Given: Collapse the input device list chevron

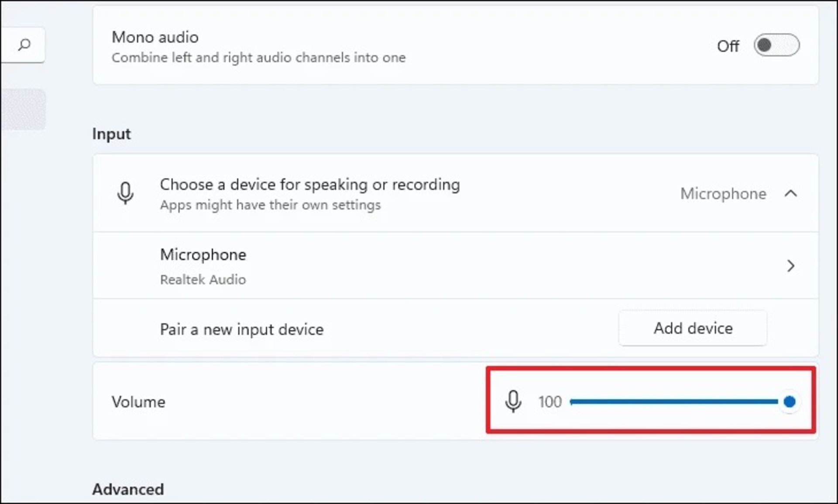Looking at the screenshot, I should tap(791, 193).
